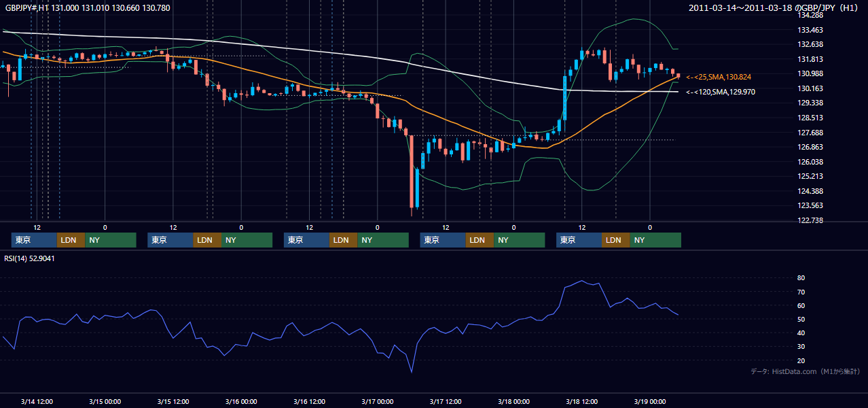Select the RSI(14) 52.9041 indicator label
Screen dimensions: 868x408
pyautogui.click(x=30, y=258)
